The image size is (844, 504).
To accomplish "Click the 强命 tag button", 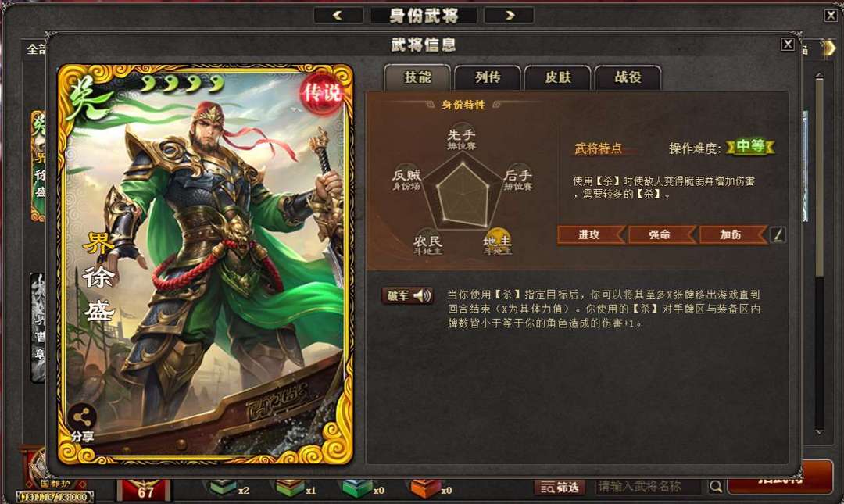I will click(x=661, y=234).
